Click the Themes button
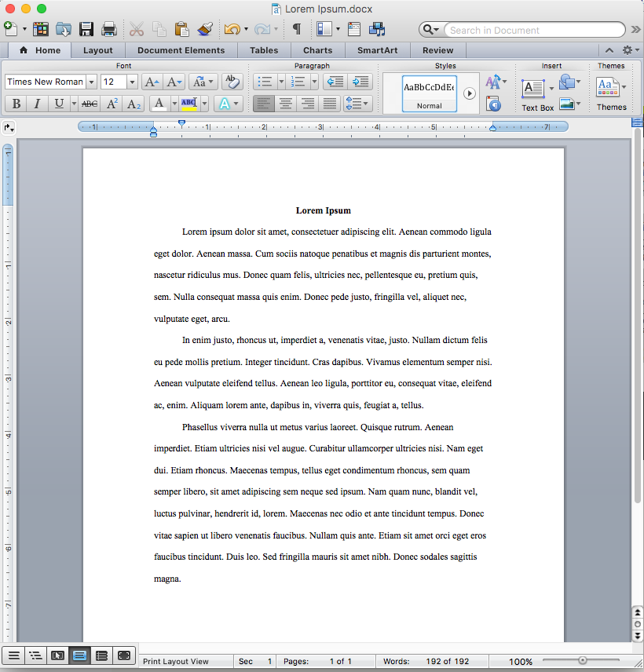This screenshot has width=644, height=672. (611, 93)
